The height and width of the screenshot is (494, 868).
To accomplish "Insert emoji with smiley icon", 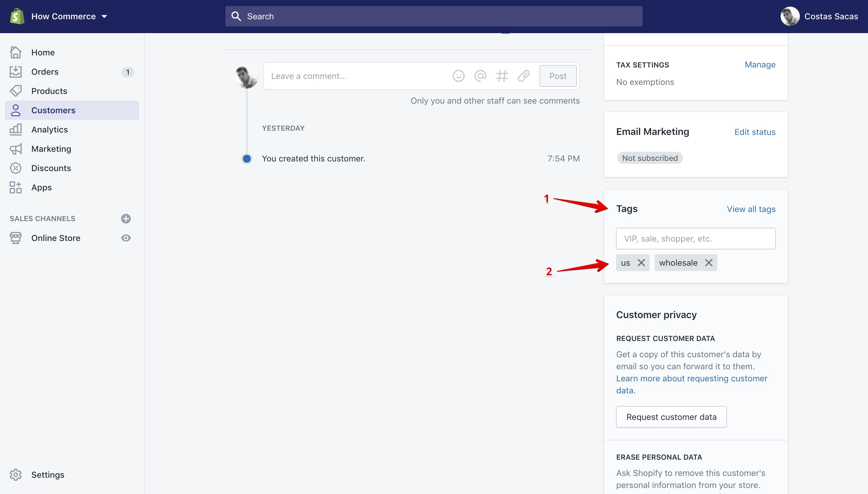I will pos(458,76).
